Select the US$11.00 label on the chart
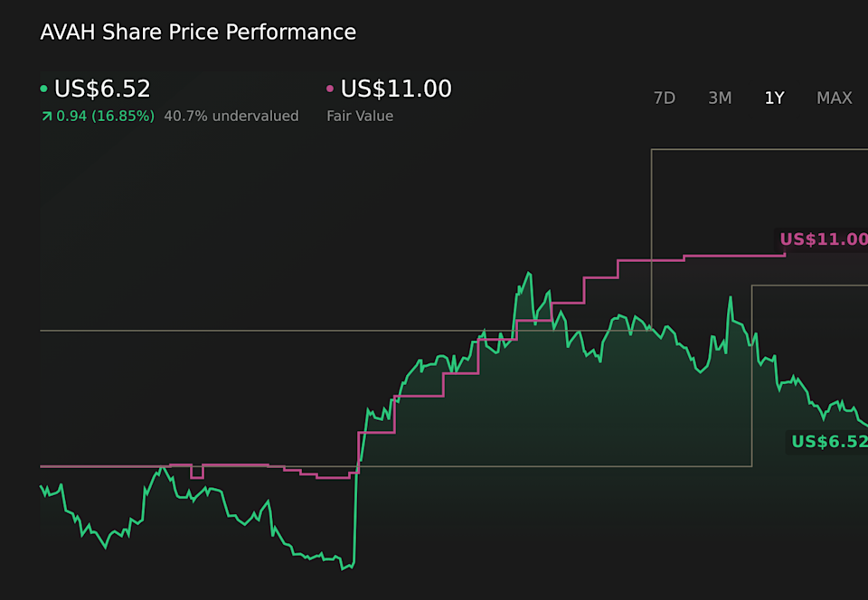The height and width of the screenshot is (600, 868). click(x=823, y=239)
